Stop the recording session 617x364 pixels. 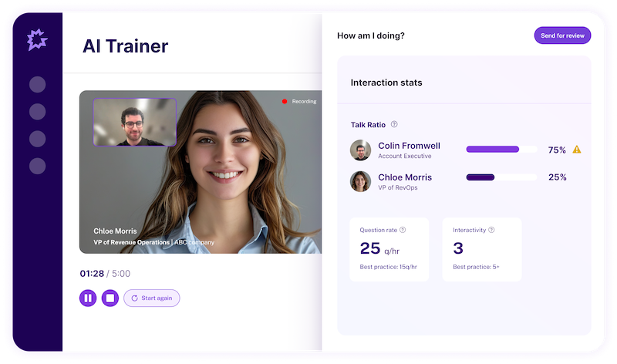click(110, 298)
